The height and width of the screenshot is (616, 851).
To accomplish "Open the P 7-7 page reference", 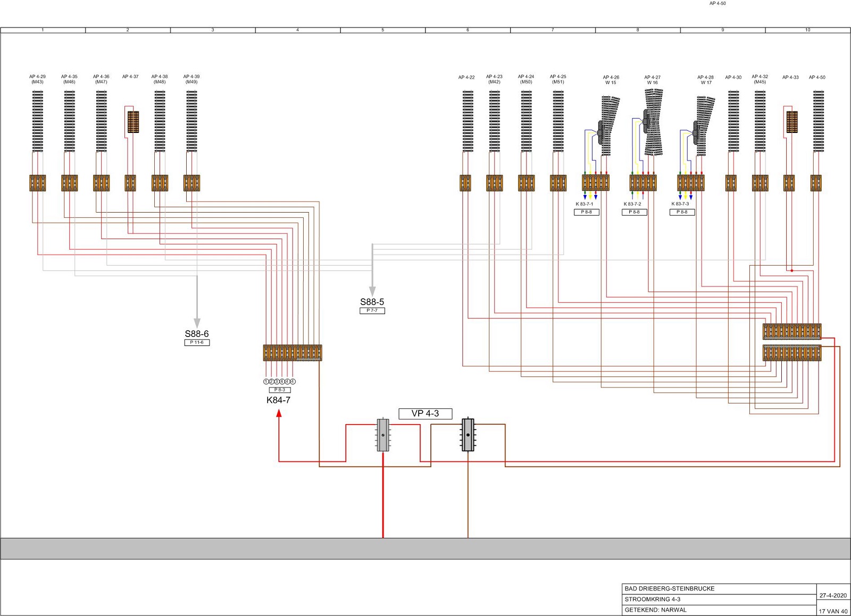I will pos(372,310).
